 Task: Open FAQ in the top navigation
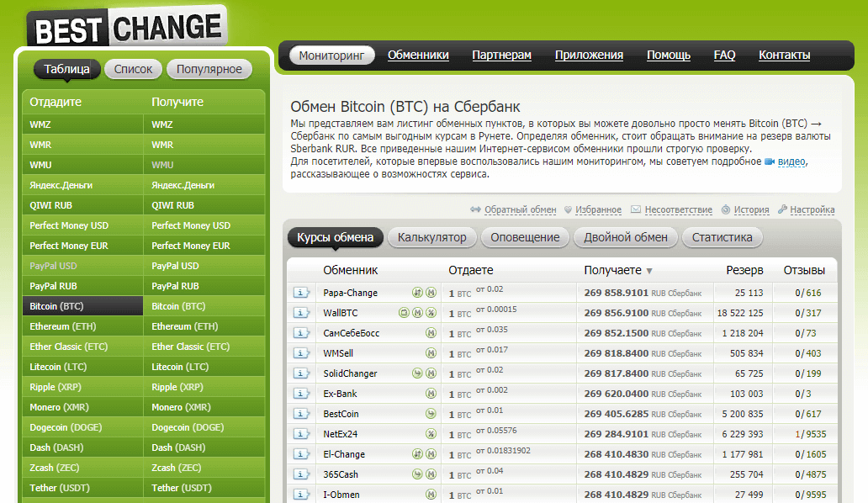(724, 56)
